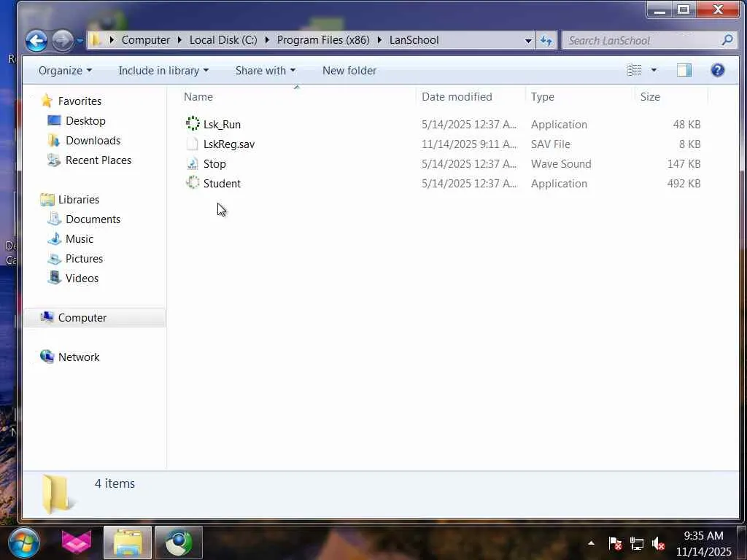Click the Student file name

tap(222, 183)
